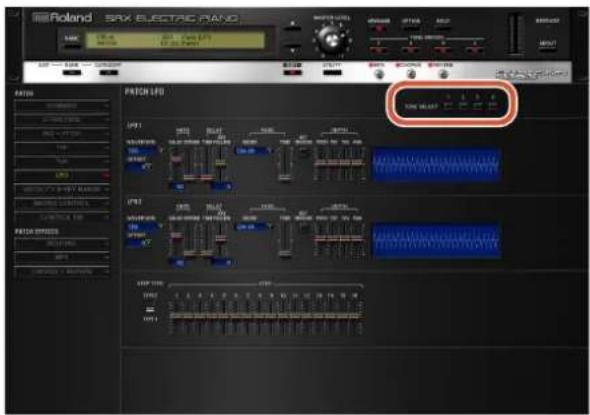
Task: Click the LFO1 PAN depth slider
Action: click(357, 164)
